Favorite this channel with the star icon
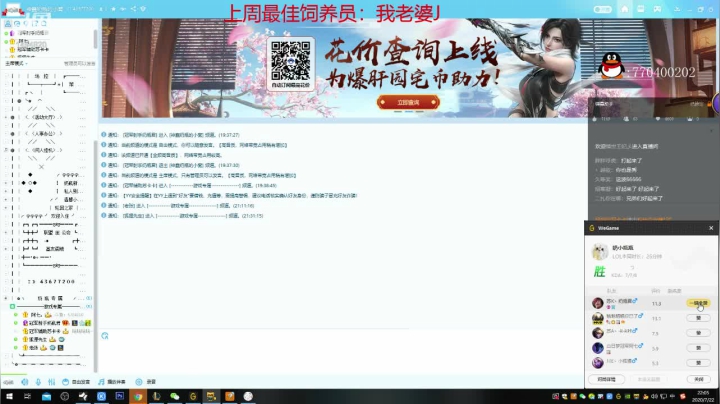Screen dimensions: 720x404 (x=113, y=9)
